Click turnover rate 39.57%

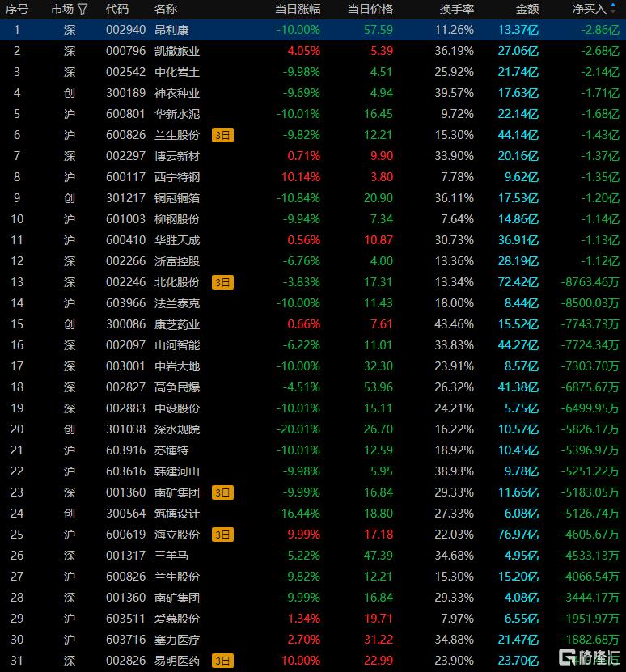click(x=455, y=93)
